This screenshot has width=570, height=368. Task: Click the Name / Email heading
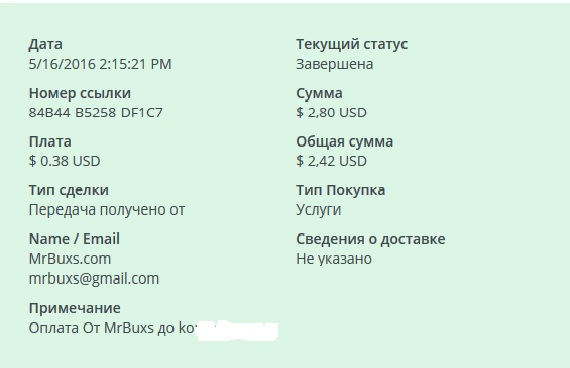pyautogui.click(x=74, y=239)
